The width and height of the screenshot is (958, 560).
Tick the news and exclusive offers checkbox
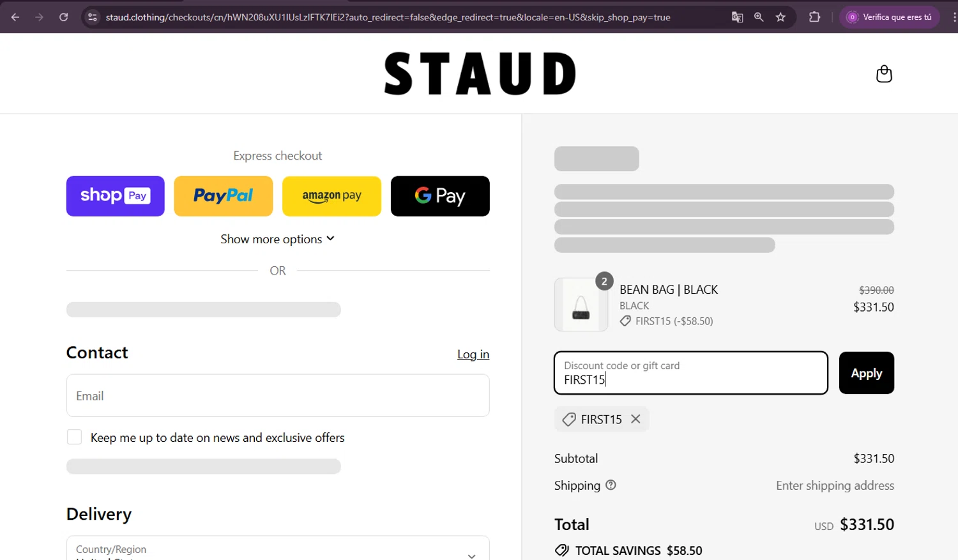[x=74, y=437]
